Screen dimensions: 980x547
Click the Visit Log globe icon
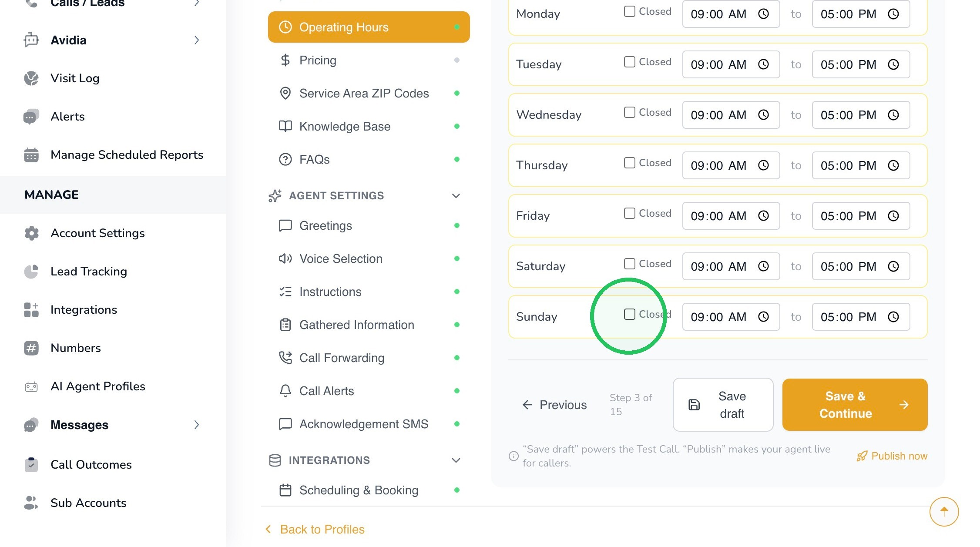click(x=31, y=78)
